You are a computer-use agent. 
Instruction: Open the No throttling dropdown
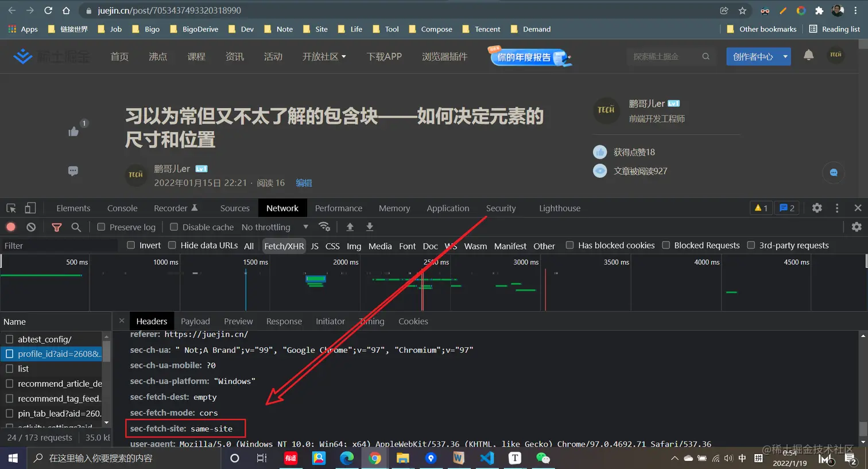click(275, 227)
